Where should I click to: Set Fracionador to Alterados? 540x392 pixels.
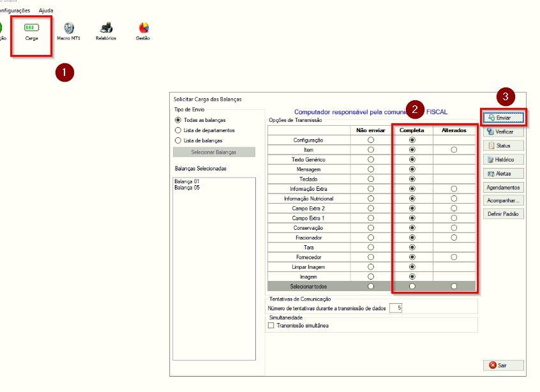454,237
